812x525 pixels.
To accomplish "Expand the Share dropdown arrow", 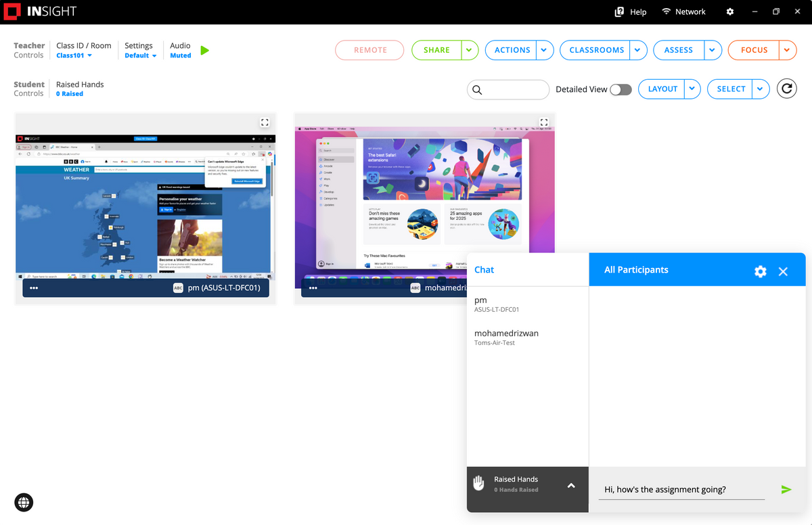I will point(470,50).
